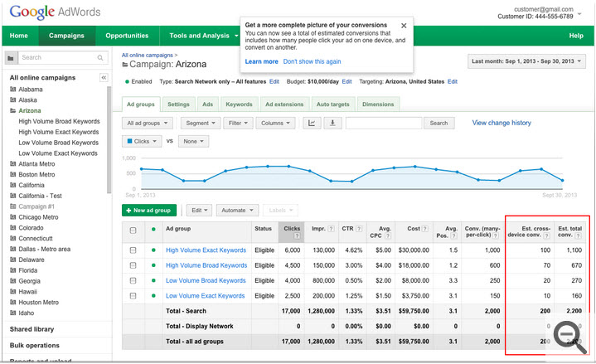
Task: Open the All ad groups dropdown
Action: pyautogui.click(x=147, y=124)
